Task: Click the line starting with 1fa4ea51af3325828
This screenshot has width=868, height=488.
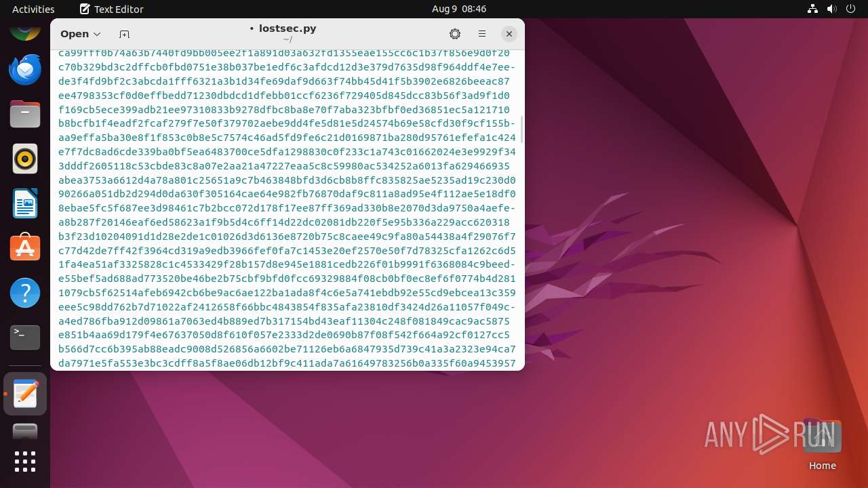Action: tap(287, 265)
